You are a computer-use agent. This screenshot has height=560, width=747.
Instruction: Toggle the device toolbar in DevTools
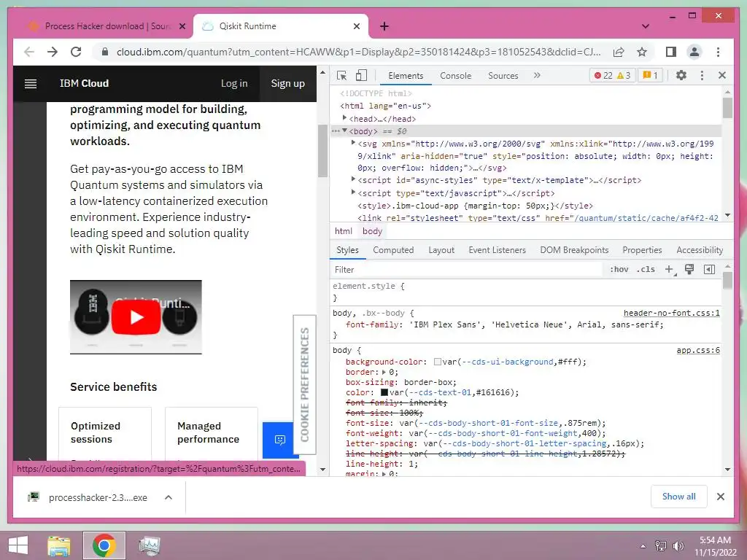[x=362, y=75]
